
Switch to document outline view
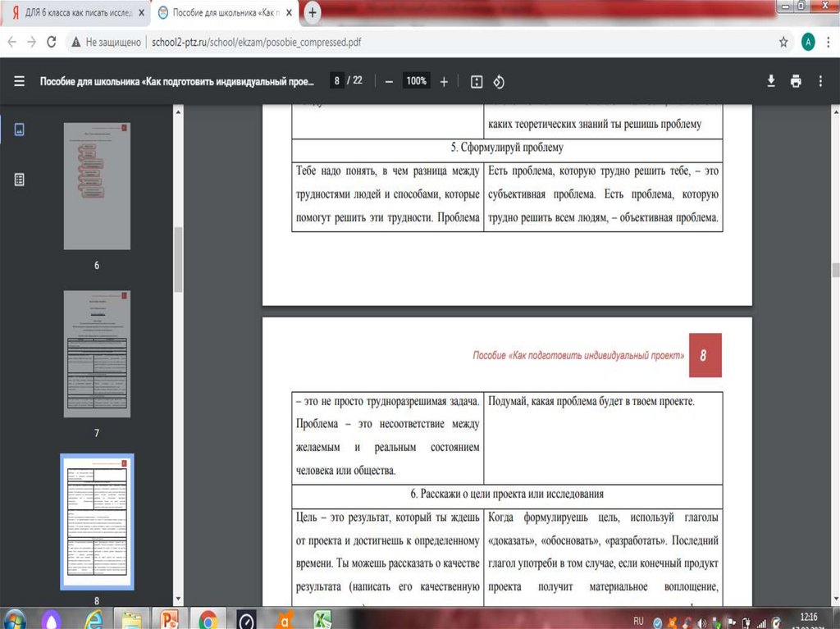[20, 179]
